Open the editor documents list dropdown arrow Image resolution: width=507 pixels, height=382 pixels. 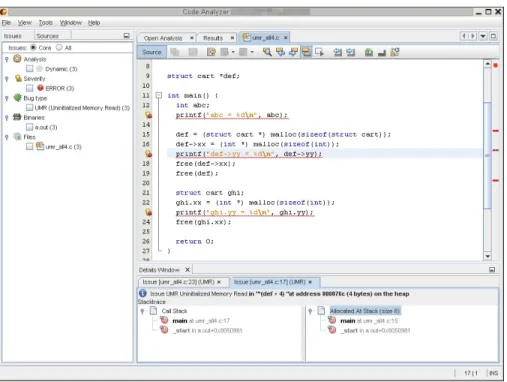pos(483,36)
